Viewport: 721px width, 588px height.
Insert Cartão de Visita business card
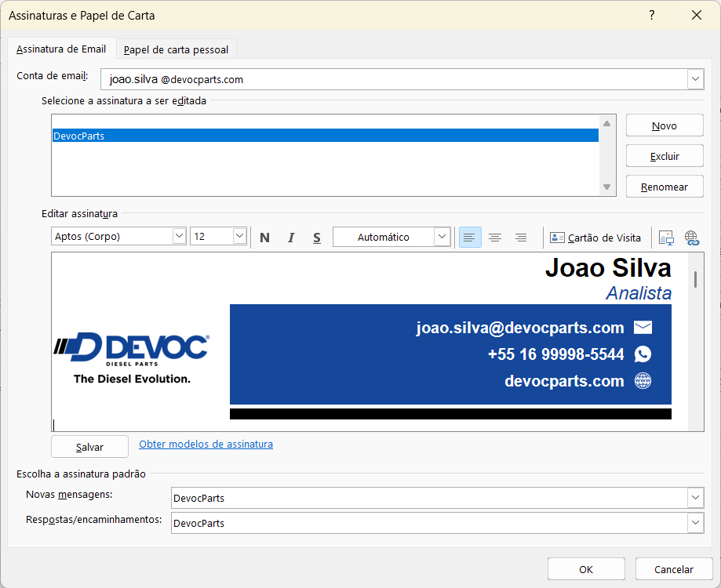tap(595, 238)
